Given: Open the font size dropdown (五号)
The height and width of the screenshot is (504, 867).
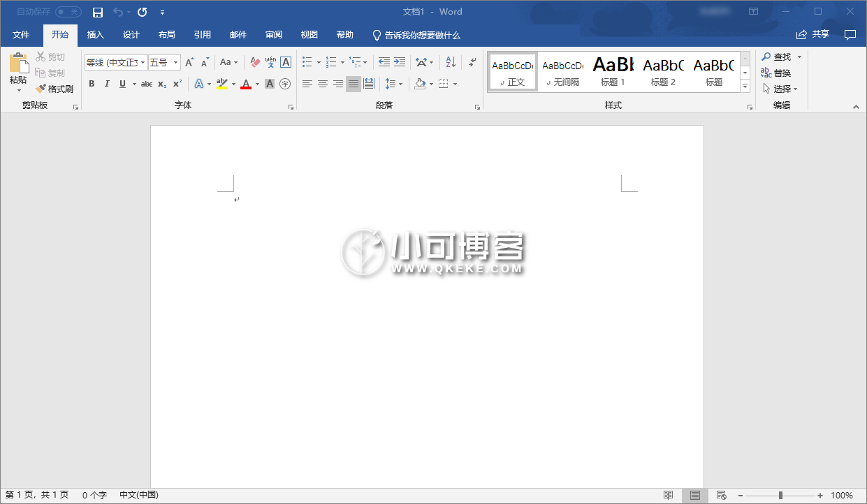Looking at the screenshot, I should [175, 63].
